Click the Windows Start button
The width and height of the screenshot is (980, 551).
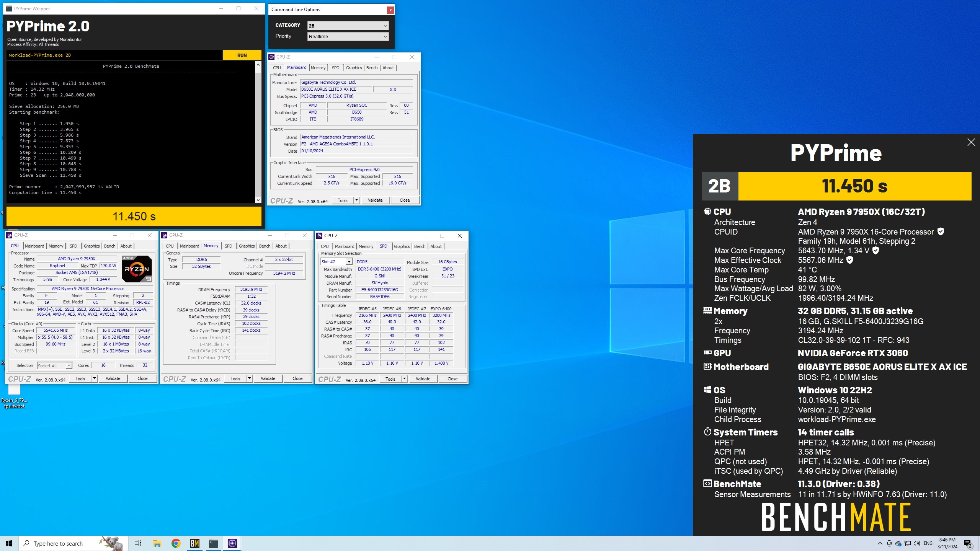tap(9, 543)
